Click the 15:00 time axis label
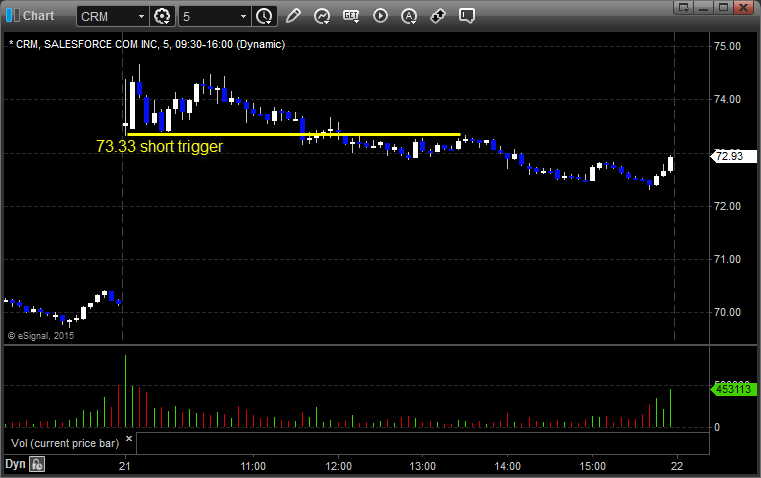The height and width of the screenshot is (478, 761). point(593,466)
